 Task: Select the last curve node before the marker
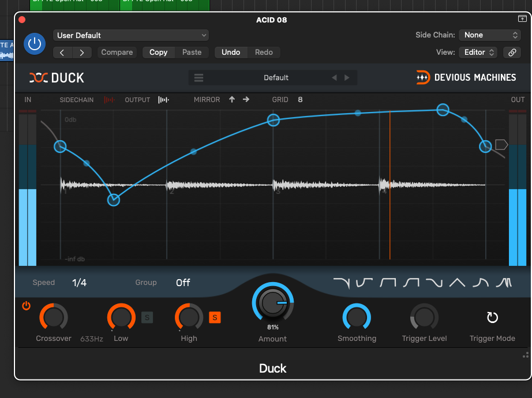click(x=485, y=147)
